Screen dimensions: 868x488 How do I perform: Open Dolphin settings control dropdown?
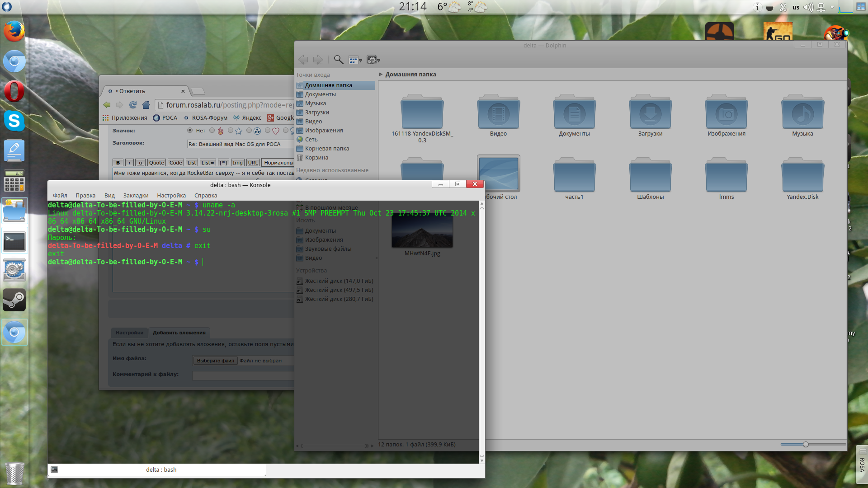point(373,60)
